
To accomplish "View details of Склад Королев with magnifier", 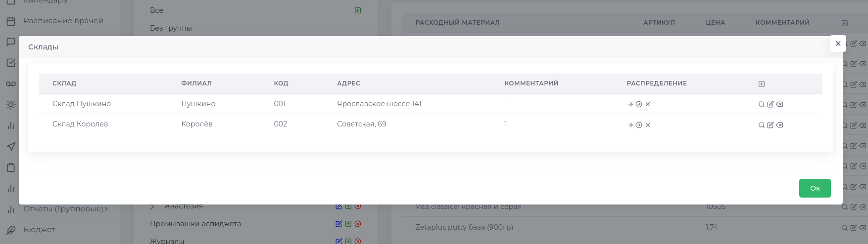I will (762, 125).
